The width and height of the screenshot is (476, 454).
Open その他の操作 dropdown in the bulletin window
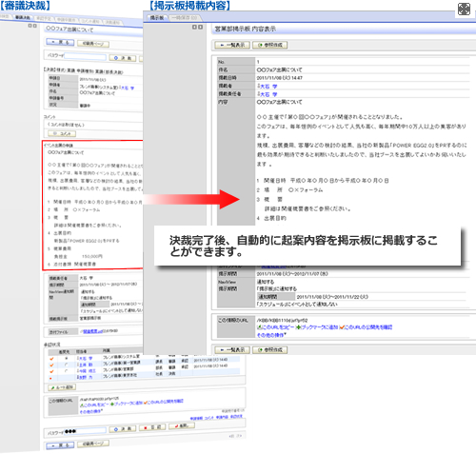(x=271, y=335)
